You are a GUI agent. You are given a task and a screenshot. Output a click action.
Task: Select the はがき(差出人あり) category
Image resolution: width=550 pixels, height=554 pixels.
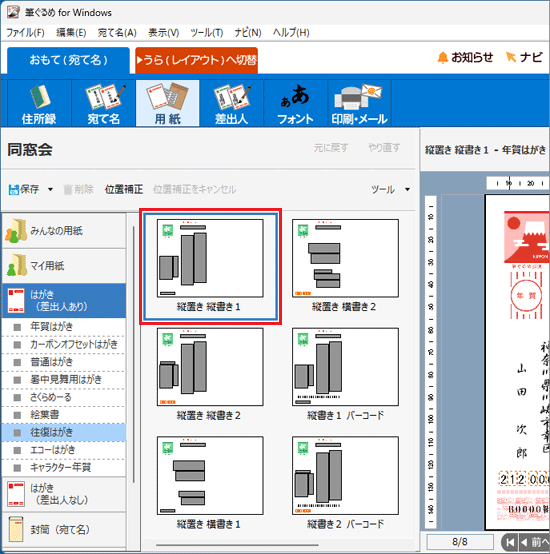tap(64, 300)
